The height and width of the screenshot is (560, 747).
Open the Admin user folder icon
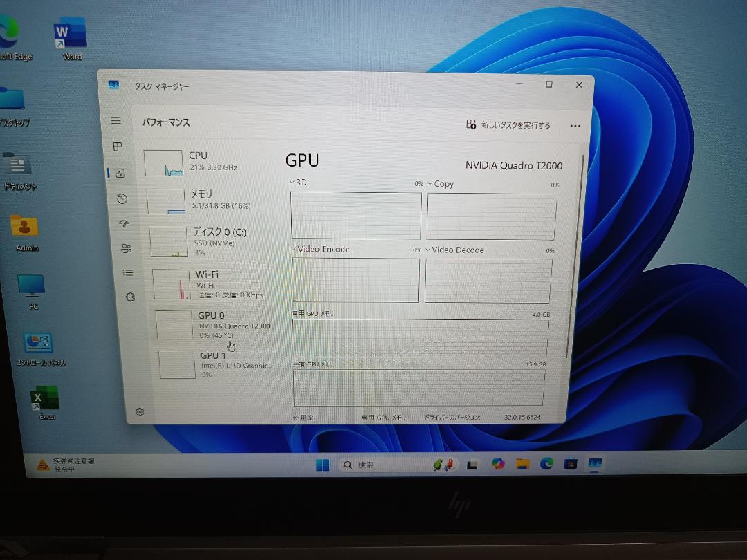[26, 233]
